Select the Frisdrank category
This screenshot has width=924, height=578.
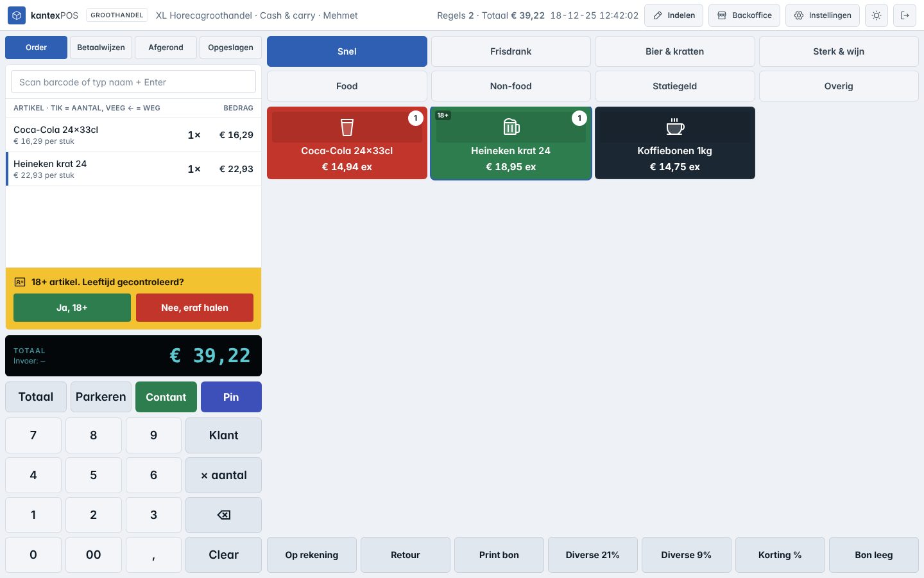click(511, 51)
